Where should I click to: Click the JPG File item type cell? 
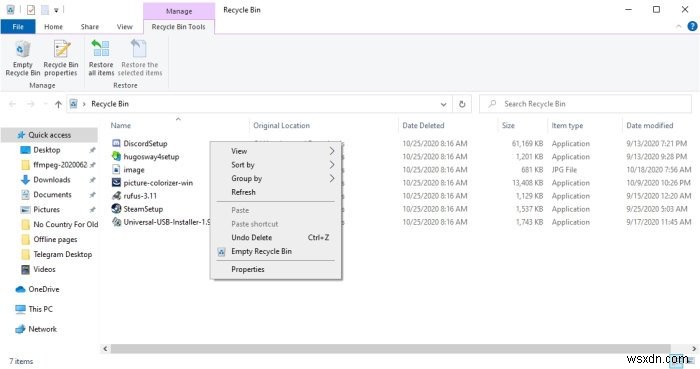coord(564,170)
